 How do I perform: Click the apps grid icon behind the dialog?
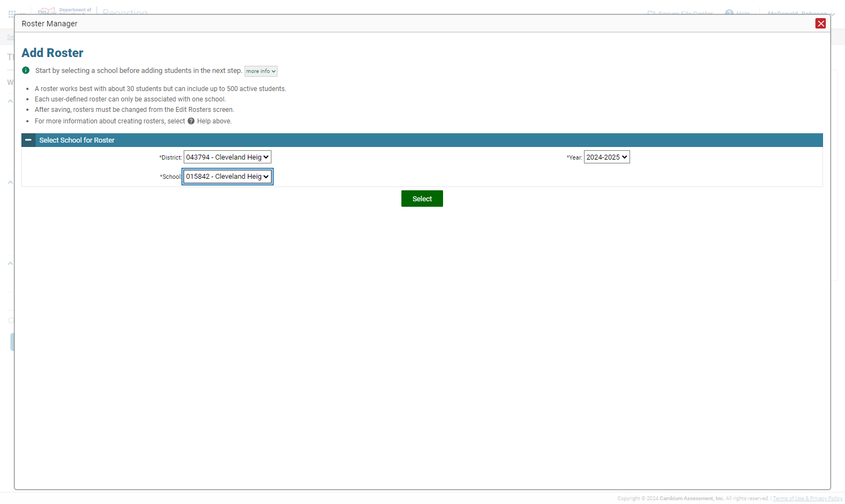tap(12, 14)
